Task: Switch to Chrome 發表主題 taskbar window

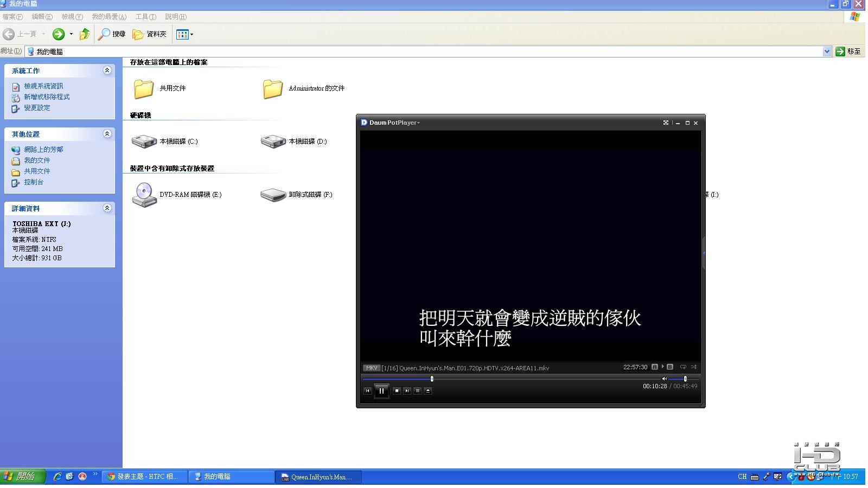Action: coord(145,477)
